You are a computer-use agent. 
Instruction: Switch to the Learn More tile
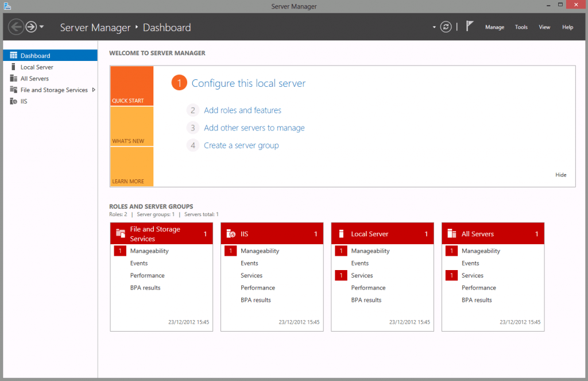(132, 167)
